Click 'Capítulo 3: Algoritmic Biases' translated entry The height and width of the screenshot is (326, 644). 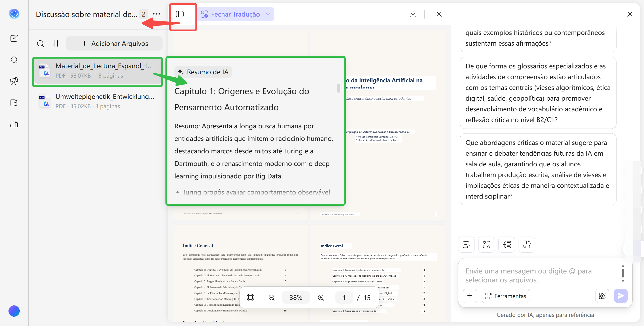point(357,282)
